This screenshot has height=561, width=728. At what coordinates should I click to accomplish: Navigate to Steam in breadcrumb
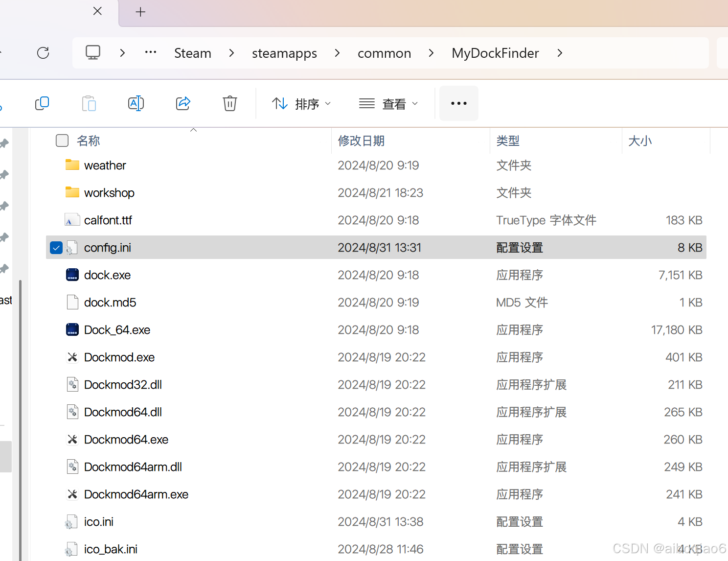(193, 53)
